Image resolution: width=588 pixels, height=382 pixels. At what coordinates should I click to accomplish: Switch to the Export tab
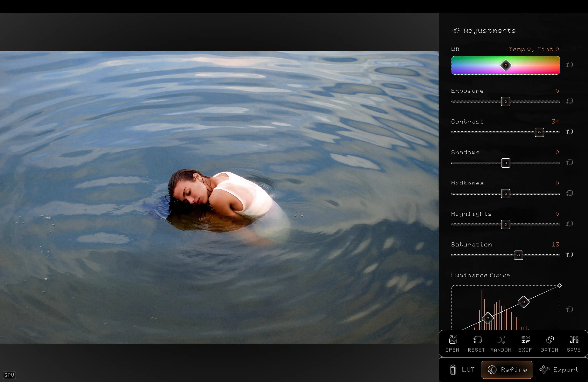[559, 370]
